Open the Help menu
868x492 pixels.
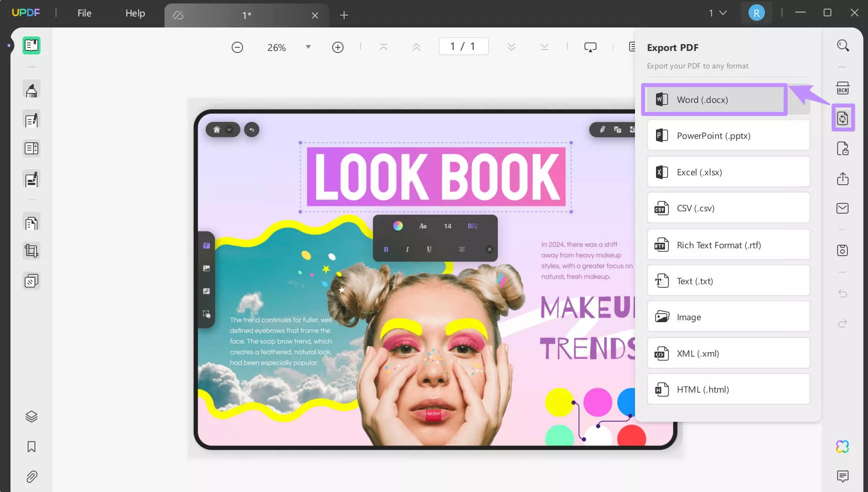(x=135, y=13)
